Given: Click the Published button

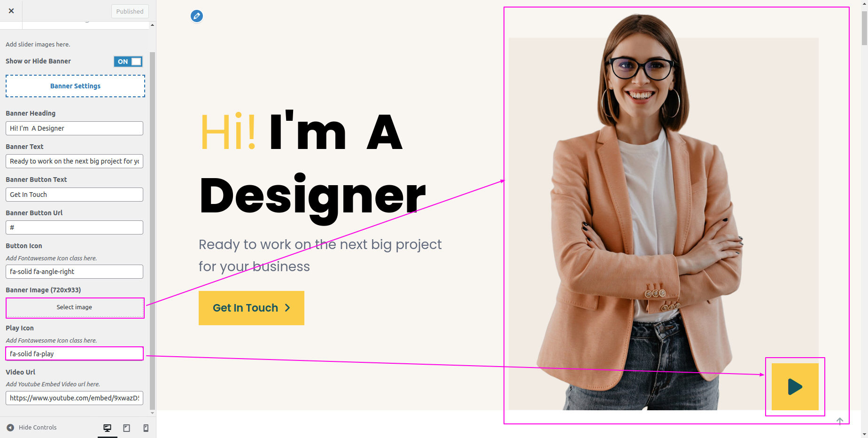Looking at the screenshot, I should click(x=130, y=11).
